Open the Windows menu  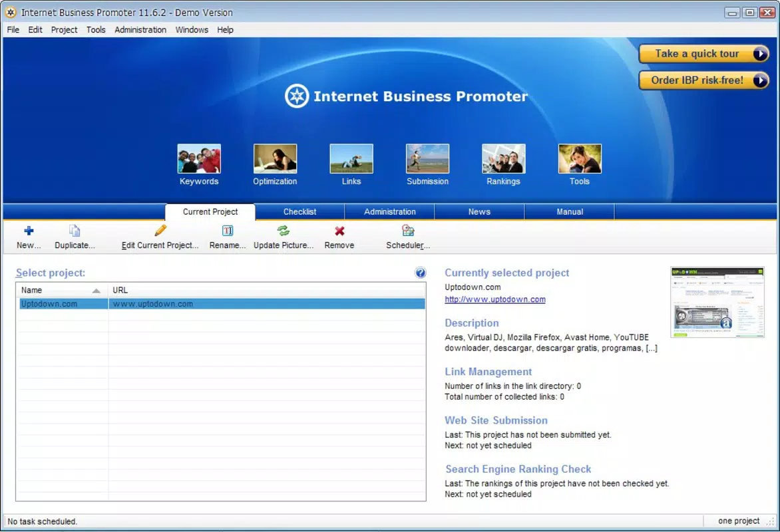pyautogui.click(x=192, y=30)
